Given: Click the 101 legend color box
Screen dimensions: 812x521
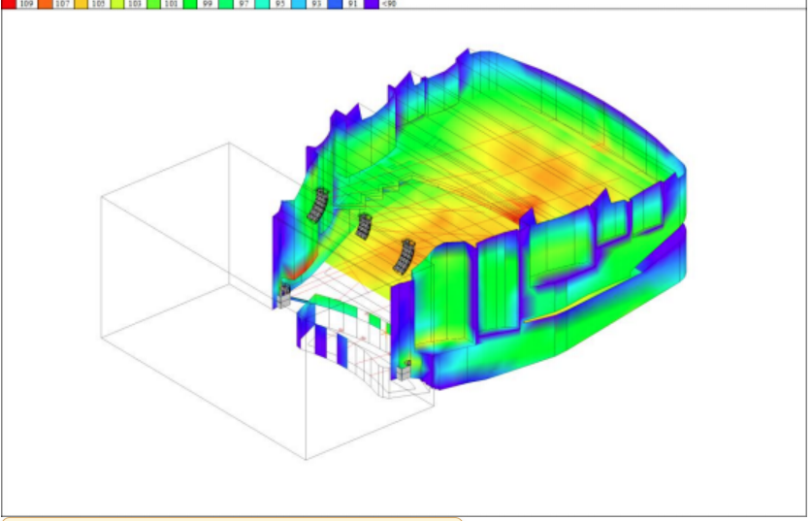Looking at the screenshot, I should [x=153, y=4].
